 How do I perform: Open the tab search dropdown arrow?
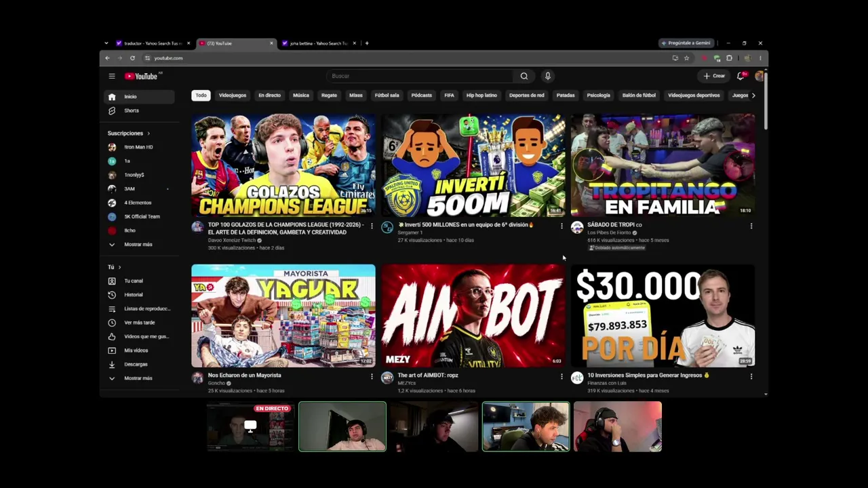pos(106,43)
